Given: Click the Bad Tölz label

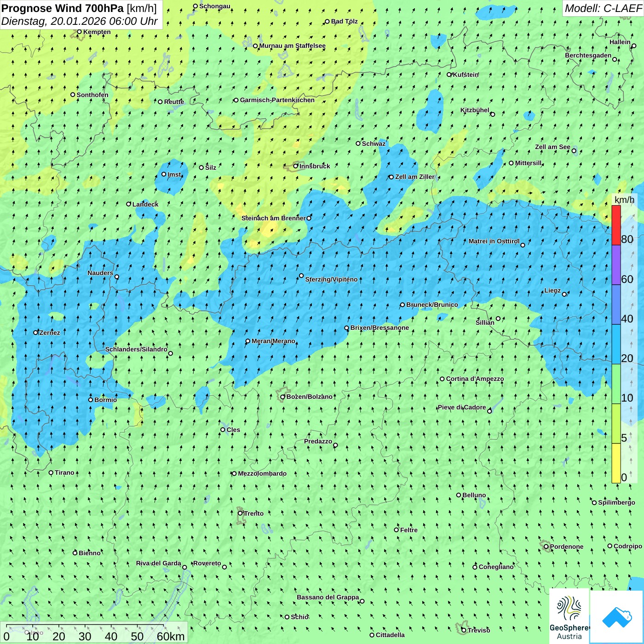Looking at the screenshot, I should (345, 21).
